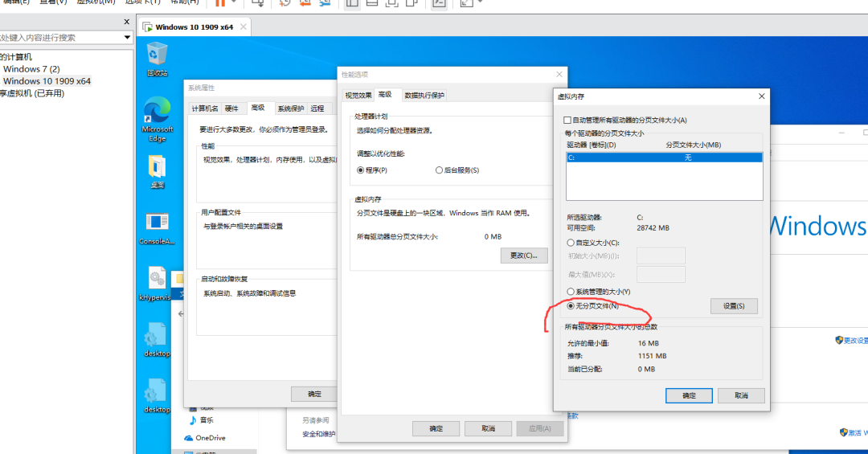Screen dimensions: 868x454
Task: Enable 自动管理所有驱动器的分页文件大小 checkbox
Action: coord(567,121)
